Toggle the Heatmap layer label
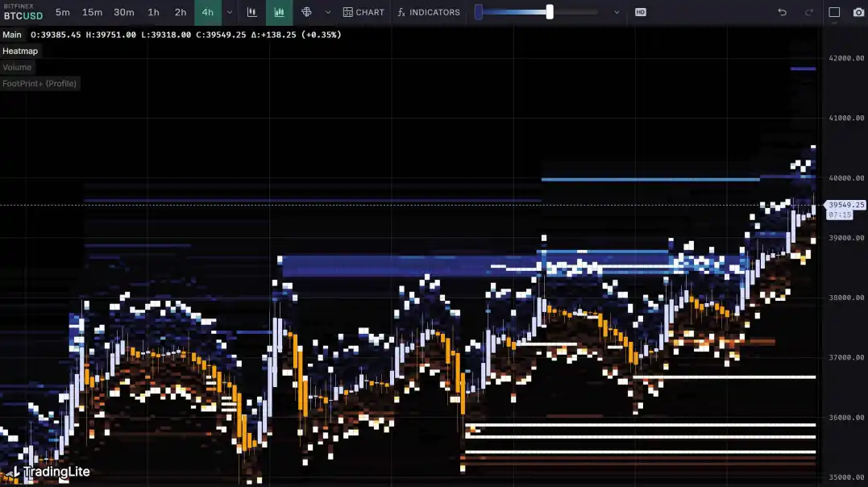The width and height of the screenshot is (868, 487). (x=20, y=51)
